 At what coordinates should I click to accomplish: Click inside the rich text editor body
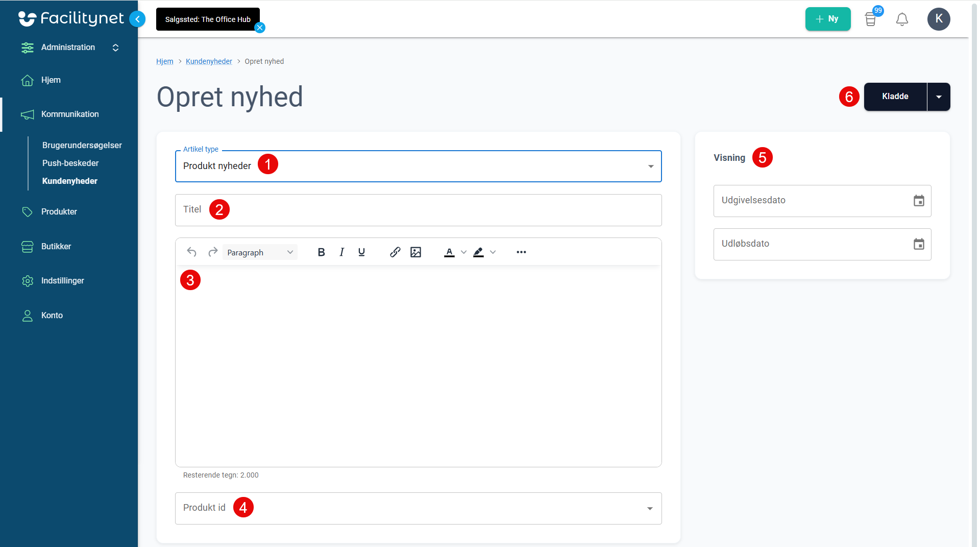point(419,366)
